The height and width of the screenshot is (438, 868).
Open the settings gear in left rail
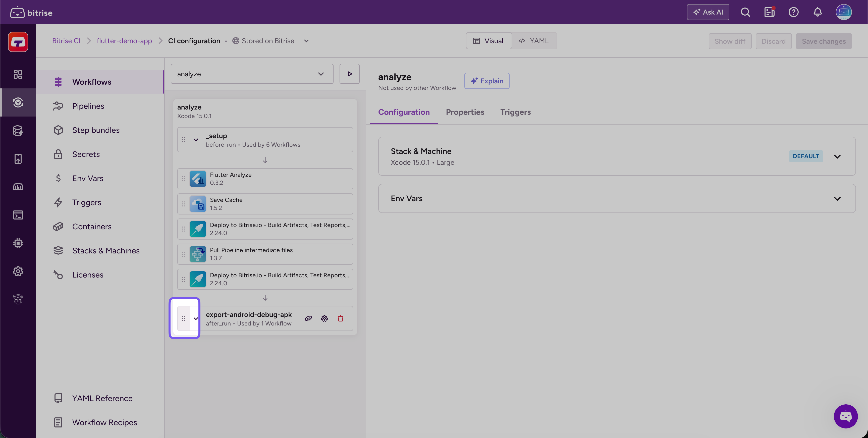pos(18,271)
